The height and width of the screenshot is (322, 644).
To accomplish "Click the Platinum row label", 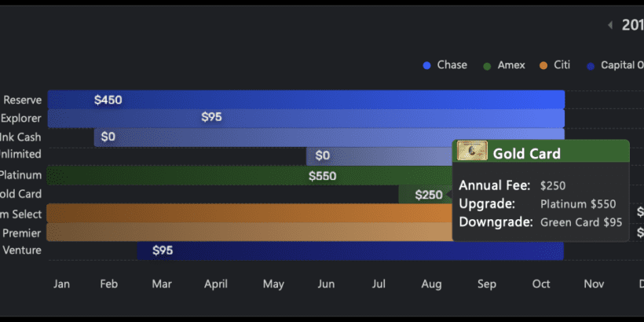I will [21, 175].
